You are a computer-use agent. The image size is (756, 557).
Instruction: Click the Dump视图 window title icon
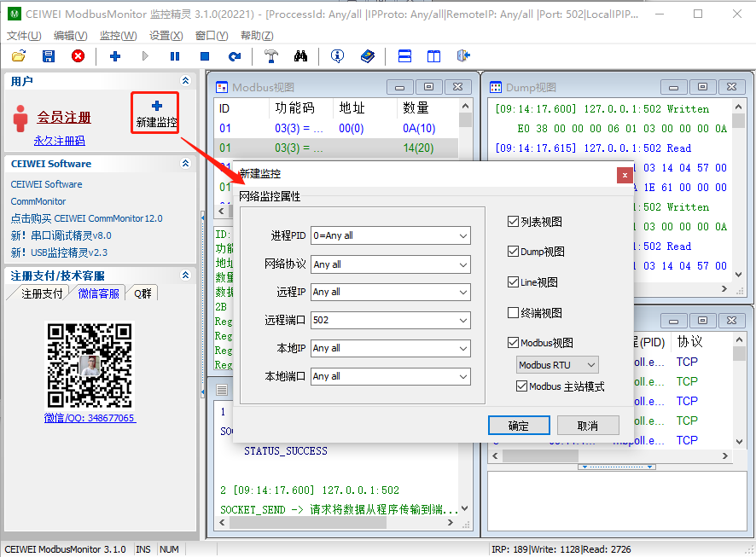496,87
